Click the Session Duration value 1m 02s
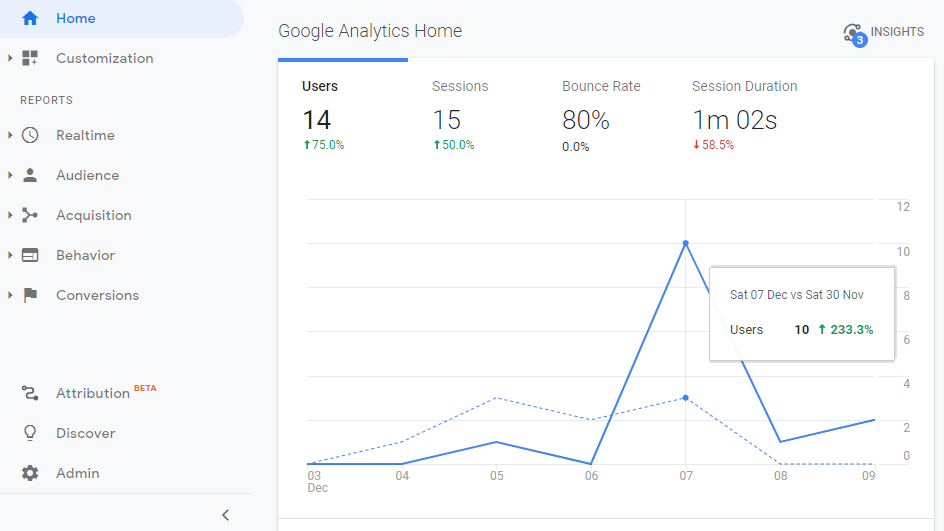 (x=734, y=120)
